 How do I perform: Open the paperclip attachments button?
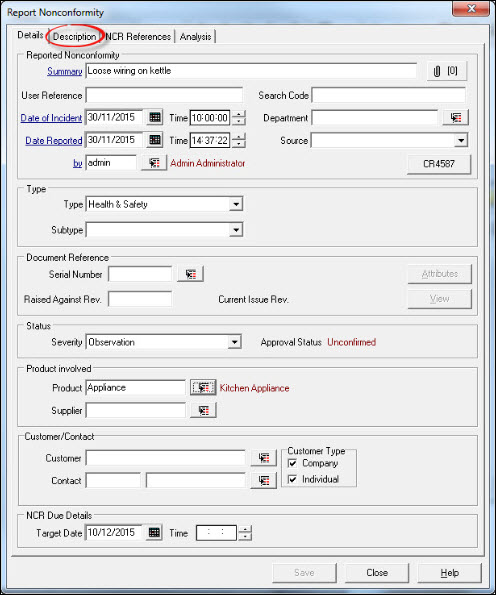(x=446, y=71)
